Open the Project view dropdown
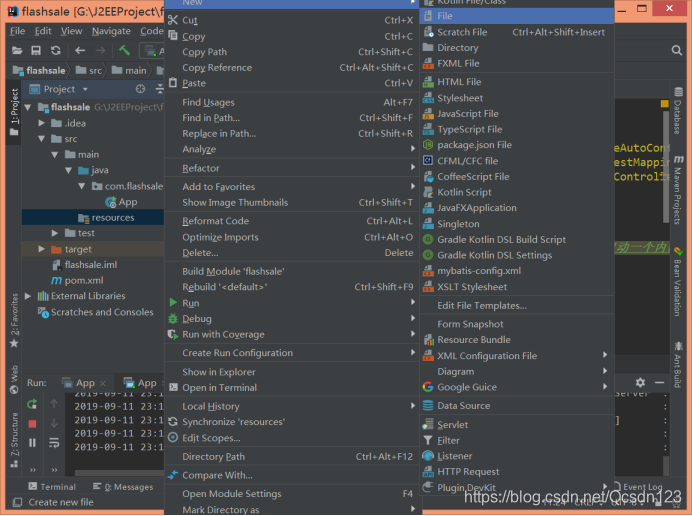Image resolution: width=692 pixels, height=516 pixels. point(85,89)
